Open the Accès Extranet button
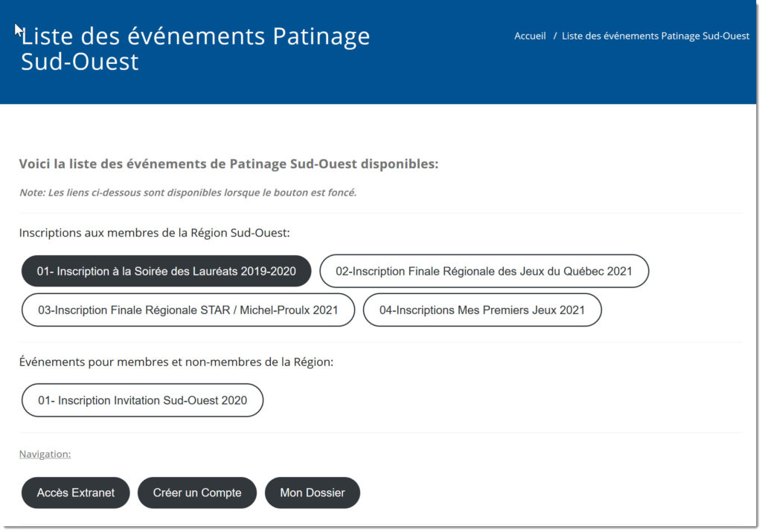 coord(76,493)
